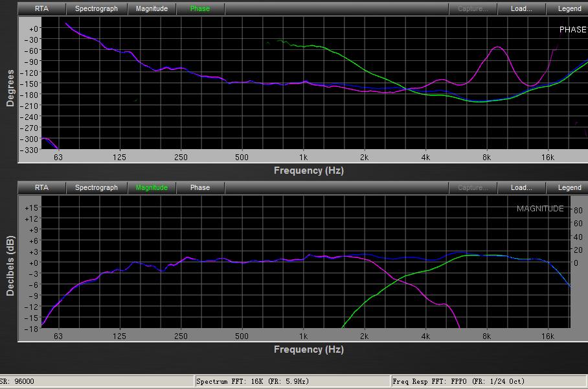Open Spectrograph tab in the upper graph
The image size is (588, 389).
click(96, 9)
